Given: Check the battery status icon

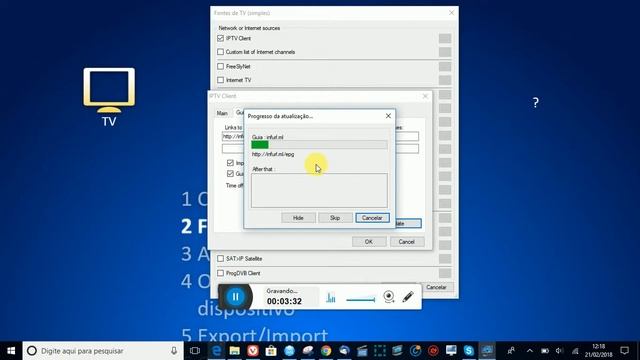Looking at the screenshot, I should 544,351.
